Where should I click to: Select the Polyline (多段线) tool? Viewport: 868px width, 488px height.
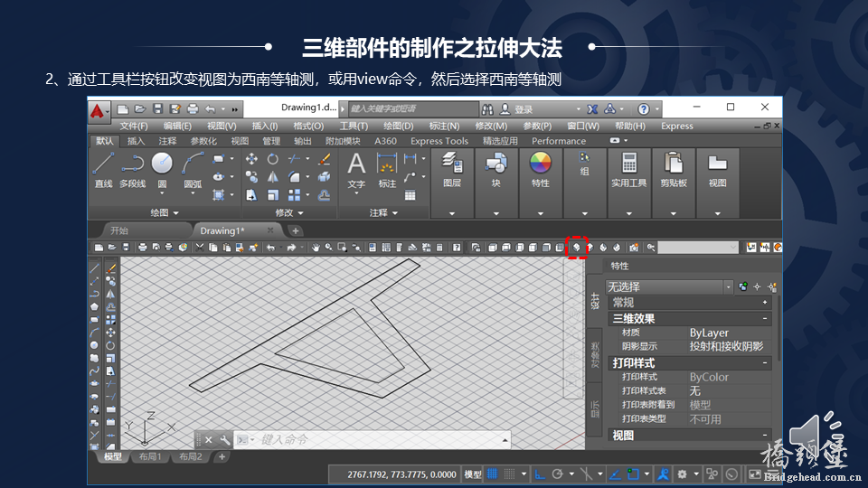132,171
